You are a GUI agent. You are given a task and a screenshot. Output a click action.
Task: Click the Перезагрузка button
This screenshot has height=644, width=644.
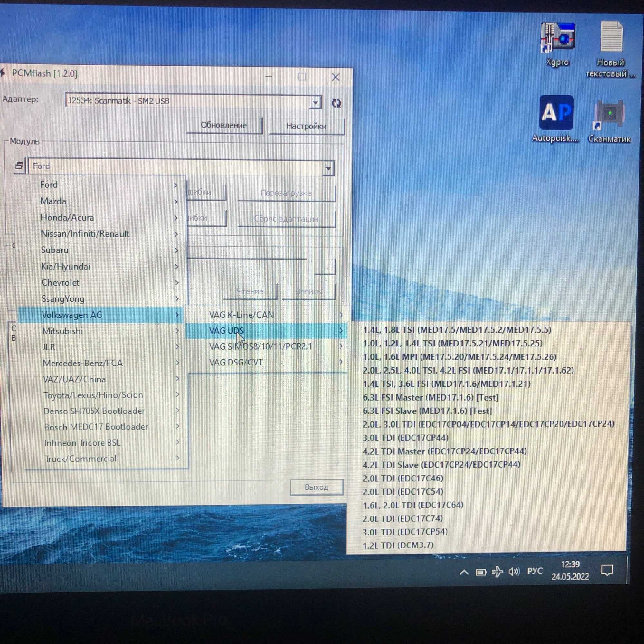(x=286, y=193)
